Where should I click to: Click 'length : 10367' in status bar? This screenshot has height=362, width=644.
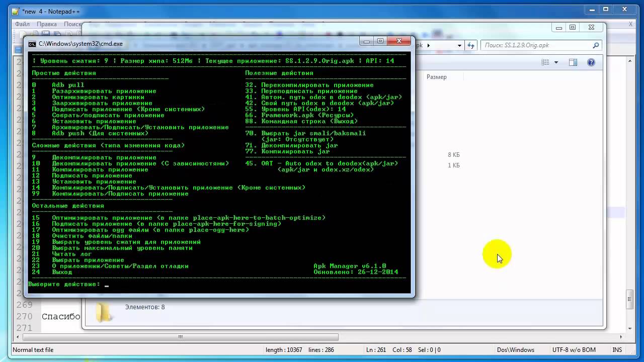284,350
